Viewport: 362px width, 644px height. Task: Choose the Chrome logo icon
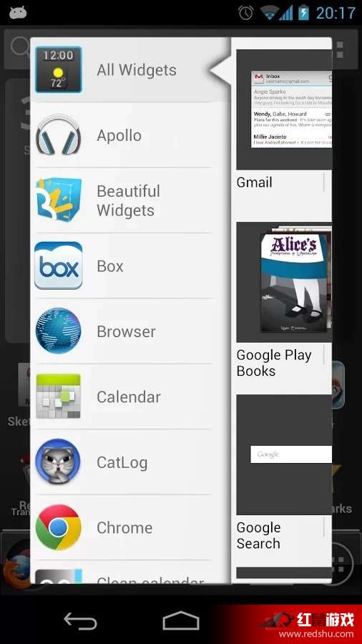click(58, 527)
